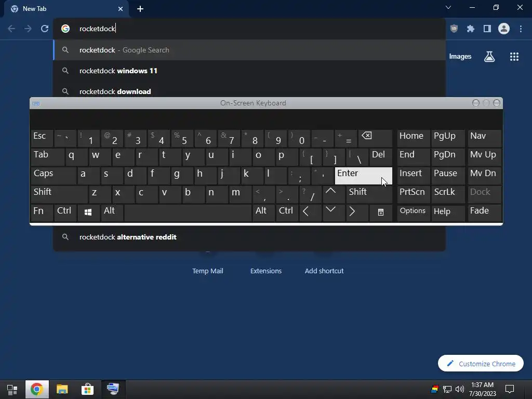This screenshot has height=399, width=532.
Task: Open Task View on the taskbar
Action: pos(12,389)
